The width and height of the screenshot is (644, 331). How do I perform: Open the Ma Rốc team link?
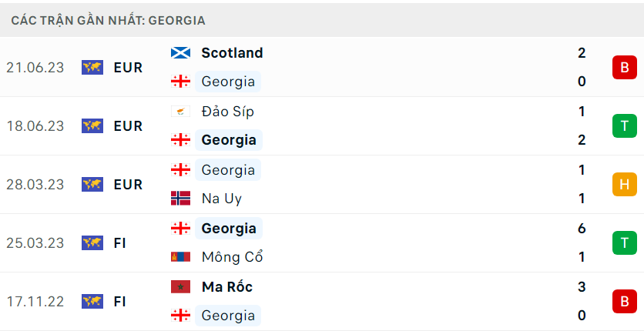click(227, 286)
